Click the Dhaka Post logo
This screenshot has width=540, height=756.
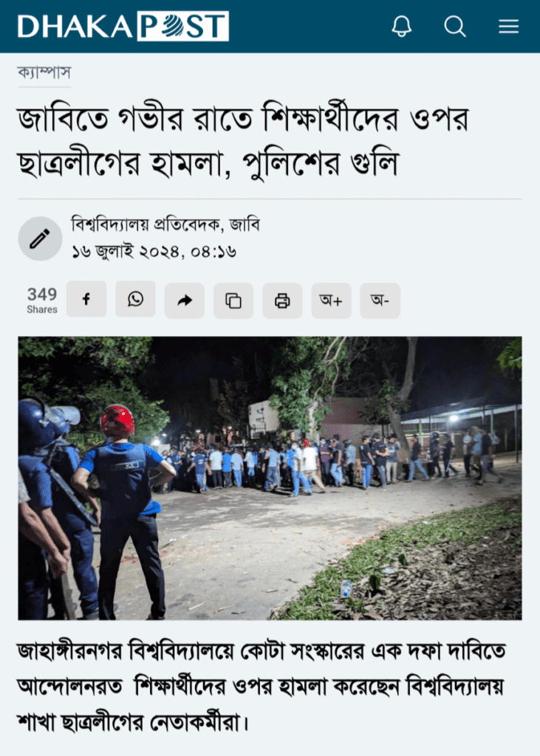point(123,26)
